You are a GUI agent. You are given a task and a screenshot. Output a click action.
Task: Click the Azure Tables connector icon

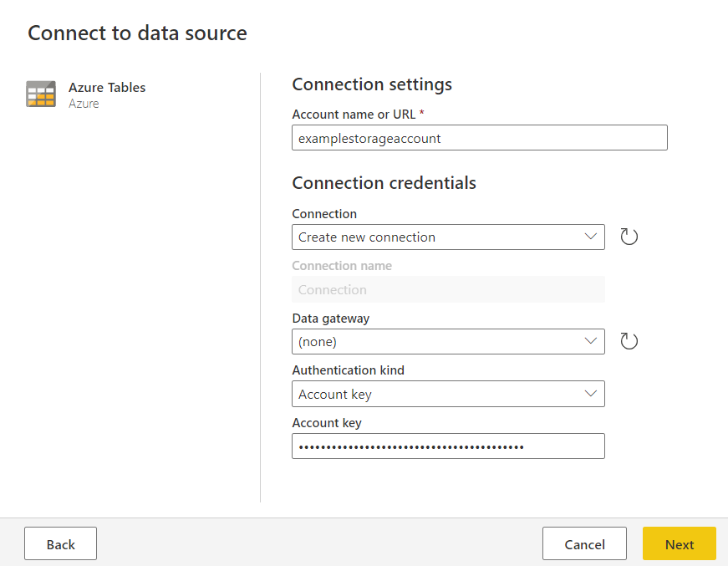click(41, 94)
